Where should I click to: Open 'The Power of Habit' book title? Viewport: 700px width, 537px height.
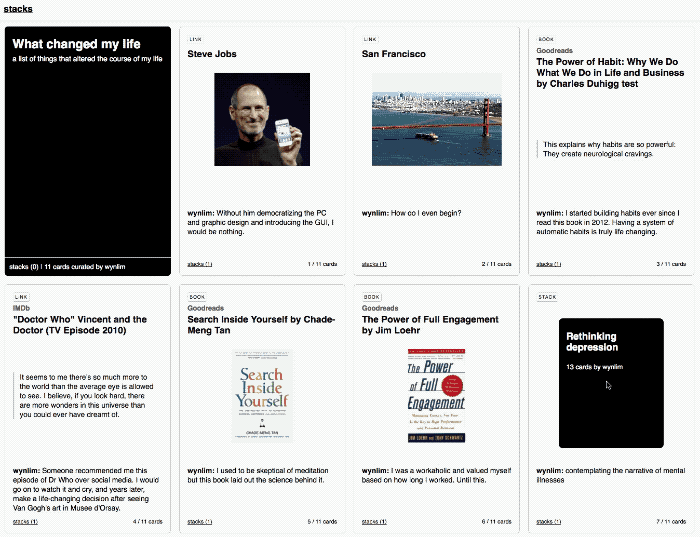point(610,73)
